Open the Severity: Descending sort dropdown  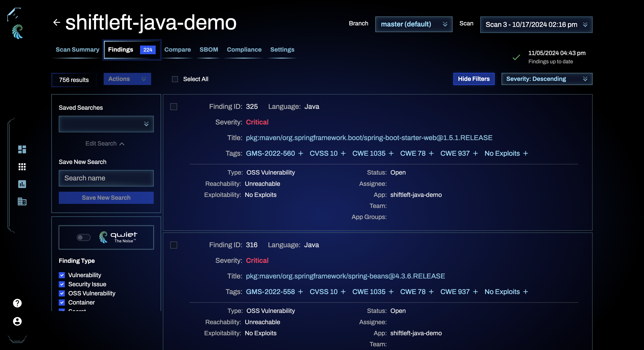(x=547, y=79)
